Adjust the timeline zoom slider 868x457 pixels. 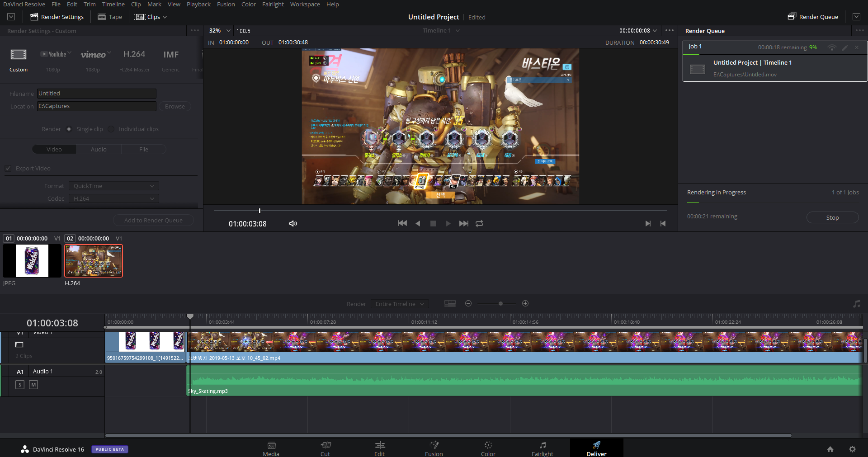(500, 303)
